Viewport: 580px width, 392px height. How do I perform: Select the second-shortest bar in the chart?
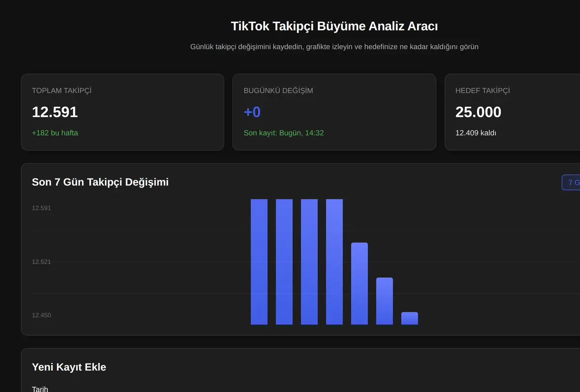pos(384,301)
